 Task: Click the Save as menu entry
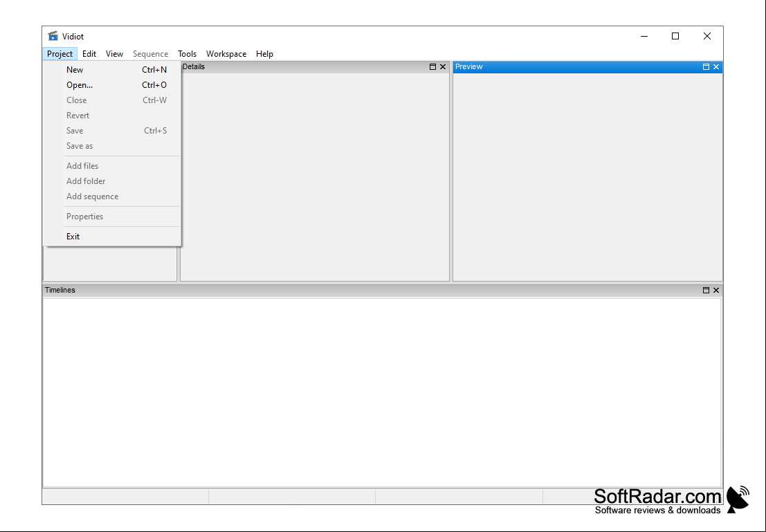coord(112,145)
